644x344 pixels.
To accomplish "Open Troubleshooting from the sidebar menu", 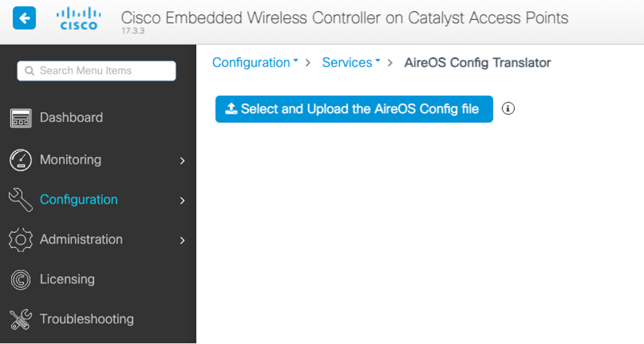I will click(x=87, y=319).
